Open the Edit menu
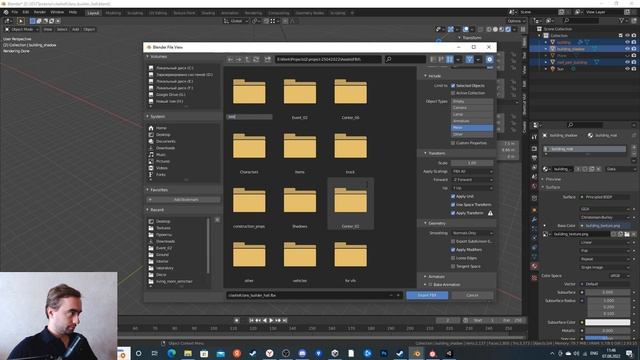Image resolution: width=640 pixels, height=360 pixels. (26, 12)
